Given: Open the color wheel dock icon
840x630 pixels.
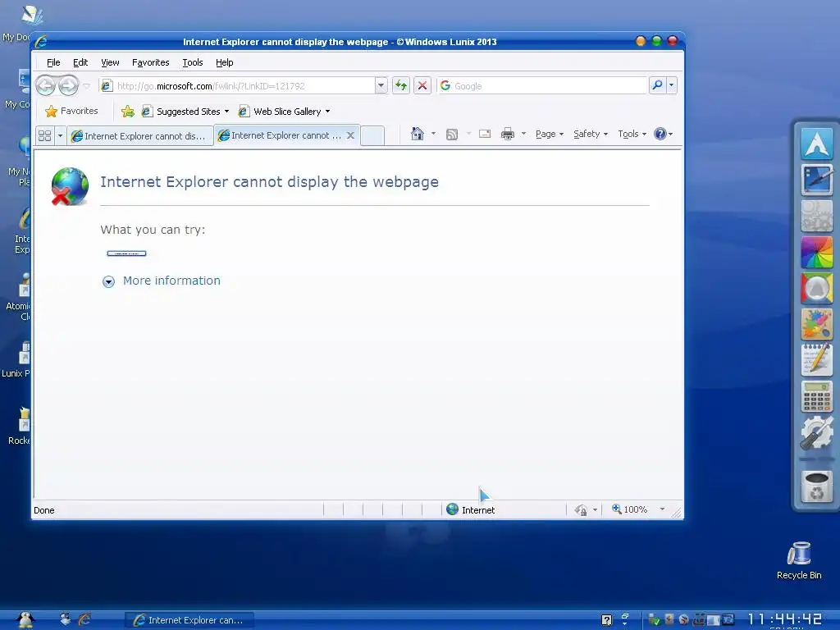Looking at the screenshot, I should coord(816,252).
